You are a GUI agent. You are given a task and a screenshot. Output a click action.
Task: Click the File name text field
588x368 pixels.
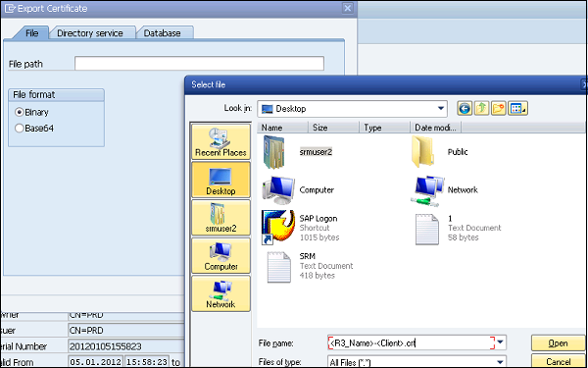coord(412,342)
